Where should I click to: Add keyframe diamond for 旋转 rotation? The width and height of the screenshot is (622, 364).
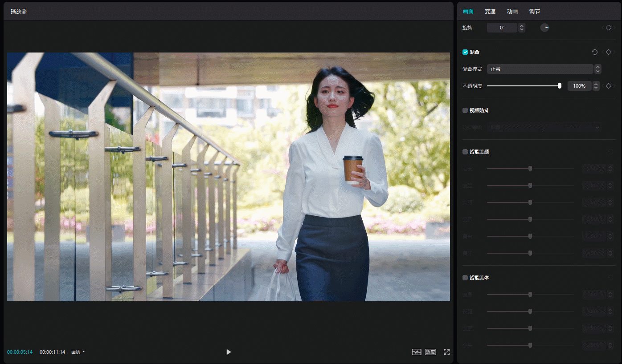pos(609,28)
